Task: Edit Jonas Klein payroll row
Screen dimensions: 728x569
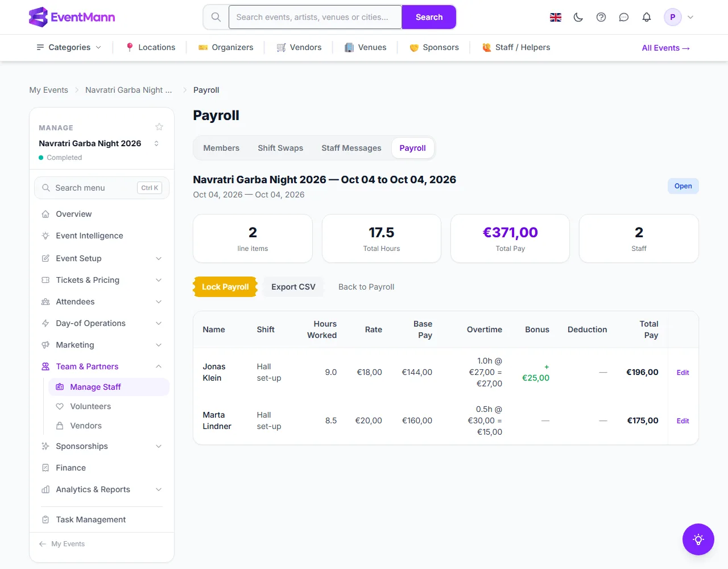Action: (x=682, y=373)
